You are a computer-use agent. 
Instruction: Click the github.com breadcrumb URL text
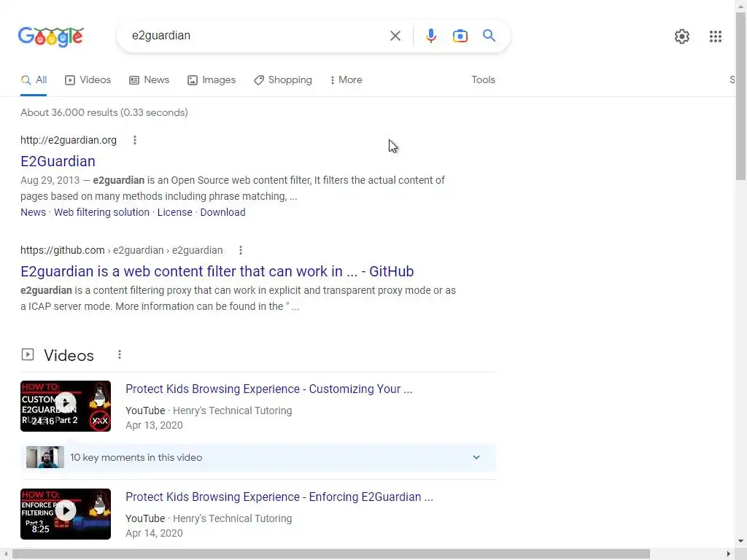(122, 250)
